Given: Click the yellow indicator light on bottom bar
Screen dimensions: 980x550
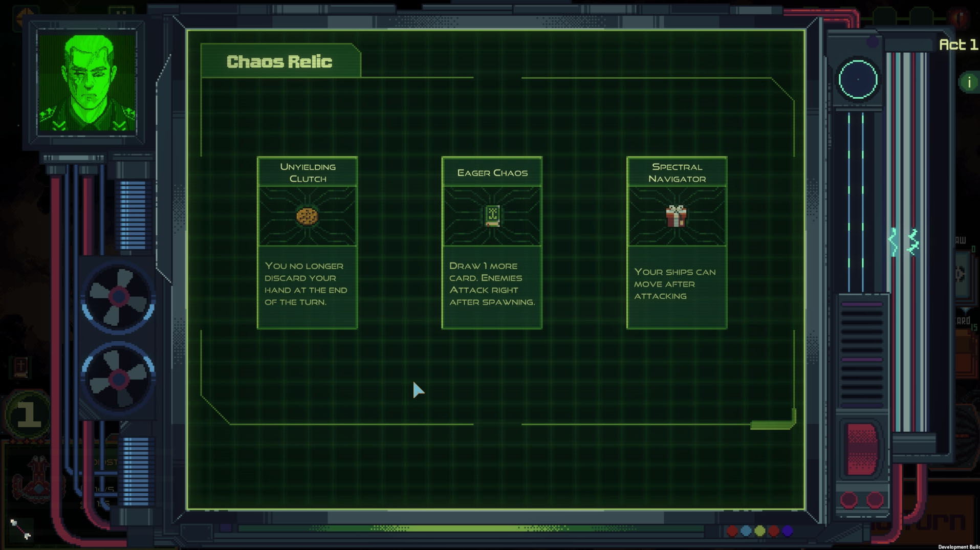Looking at the screenshot, I should coord(760,531).
